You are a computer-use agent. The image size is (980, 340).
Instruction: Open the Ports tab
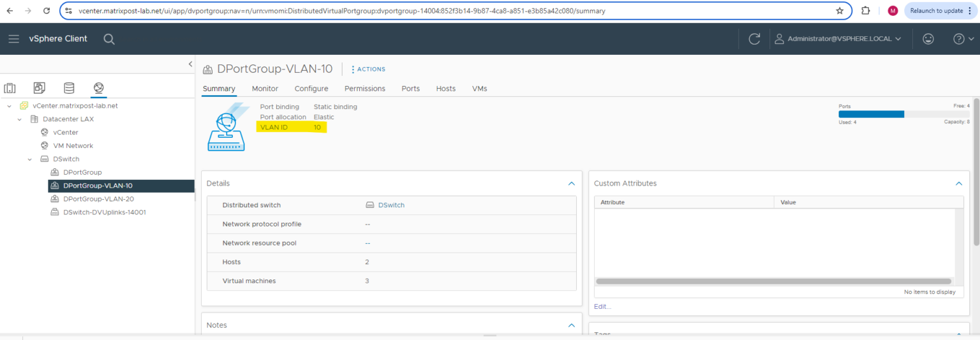click(x=410, y=89)
